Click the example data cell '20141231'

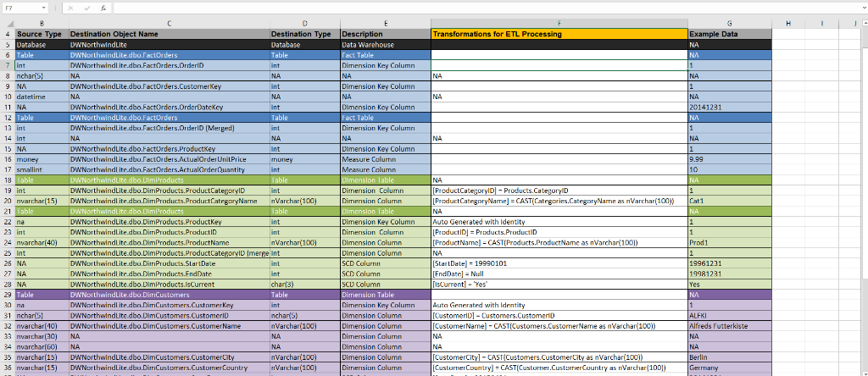click(x=730, y=108)
